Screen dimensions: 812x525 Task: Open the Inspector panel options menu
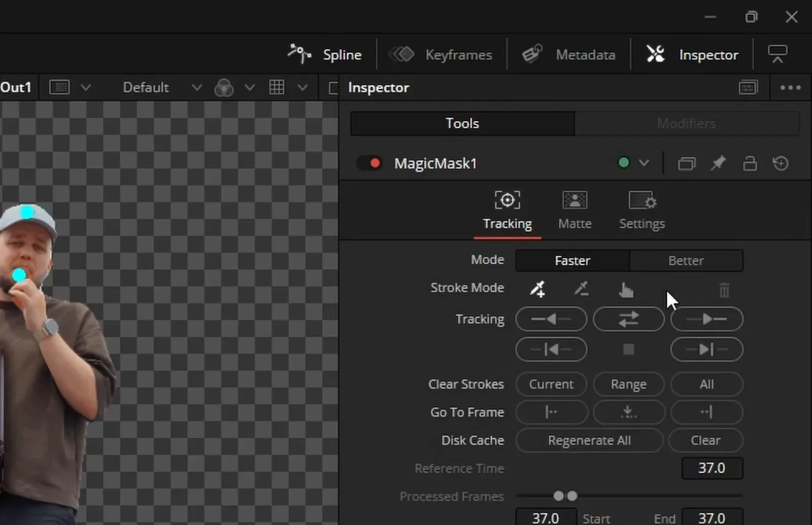(790, 88)
